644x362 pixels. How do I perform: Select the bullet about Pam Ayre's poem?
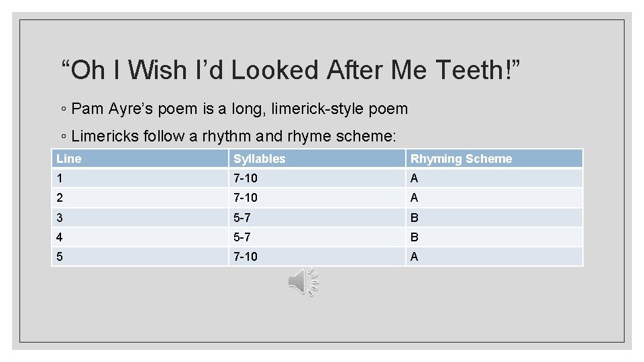[x=239, y=109]
